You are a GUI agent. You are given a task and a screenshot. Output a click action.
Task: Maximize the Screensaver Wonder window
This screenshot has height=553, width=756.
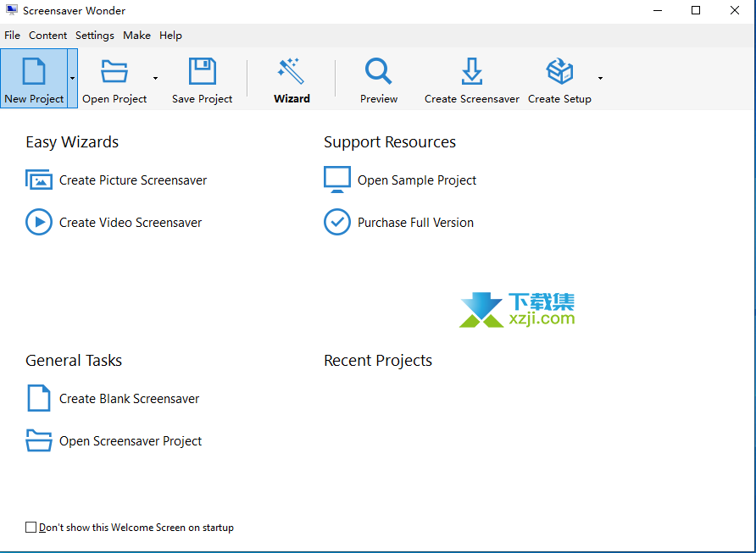pos(696,10)
